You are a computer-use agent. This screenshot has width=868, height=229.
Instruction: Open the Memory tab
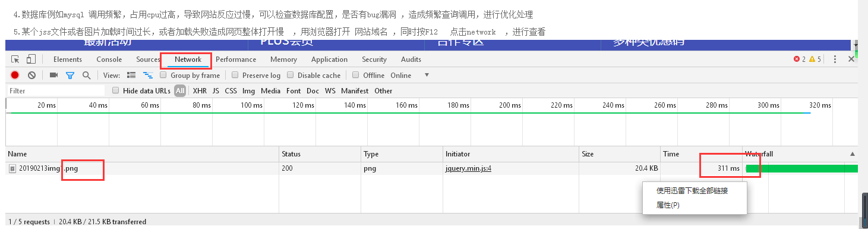tap(283, 59)
